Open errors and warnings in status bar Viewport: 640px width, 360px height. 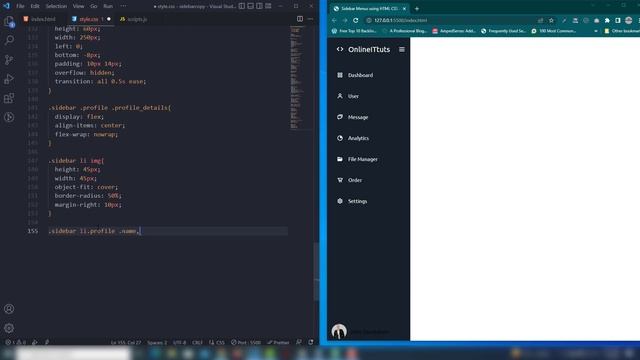[x=16, y=342]
